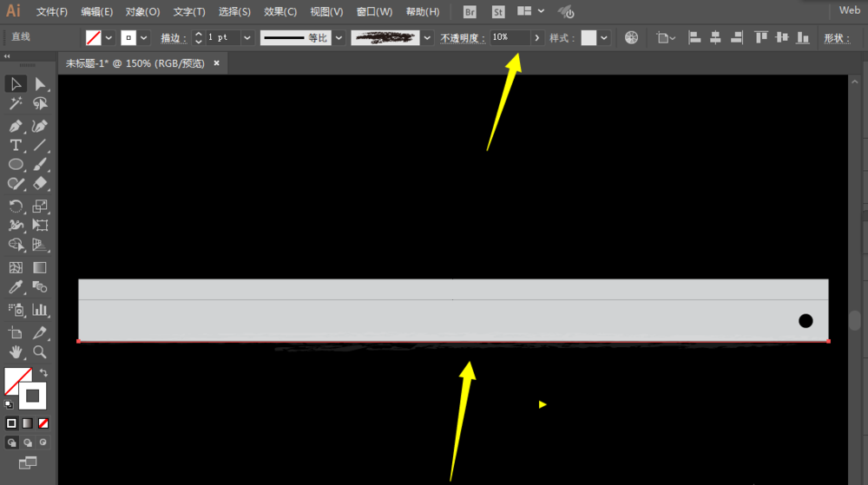Screen dimensions: 868x485
Task: Select the Mesh tool
Action: (x=16, y=268)
